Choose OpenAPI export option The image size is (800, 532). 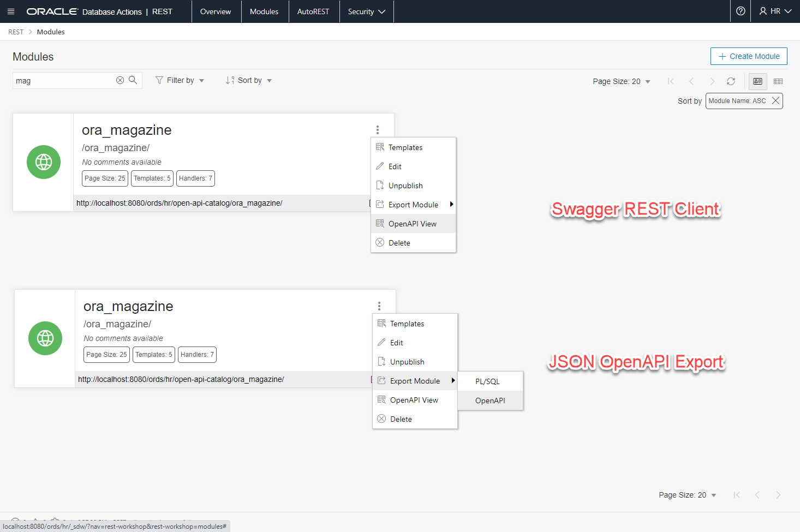tap(491, 401)
